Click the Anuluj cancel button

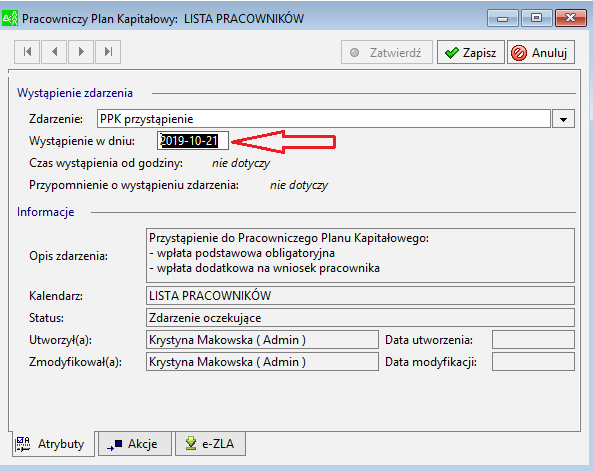(x=541, y=53)
